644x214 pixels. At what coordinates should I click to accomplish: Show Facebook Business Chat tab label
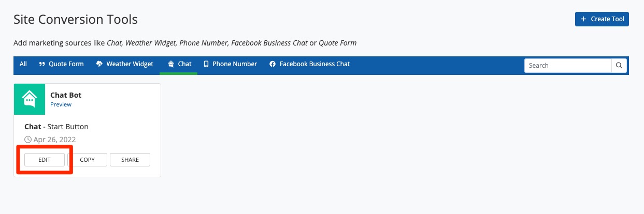(314, 64)
